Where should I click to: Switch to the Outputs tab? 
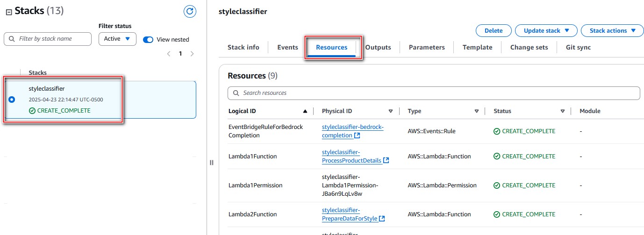(378, 47)
